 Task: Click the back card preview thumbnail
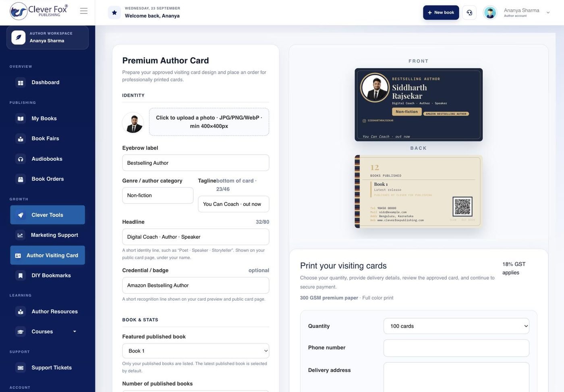(419, 192)
